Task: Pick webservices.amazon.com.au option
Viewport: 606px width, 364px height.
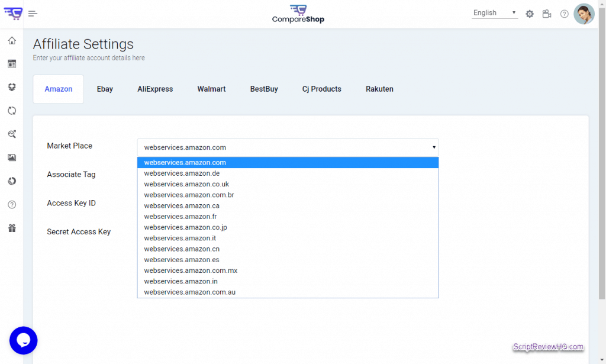Action: point(288,292)
